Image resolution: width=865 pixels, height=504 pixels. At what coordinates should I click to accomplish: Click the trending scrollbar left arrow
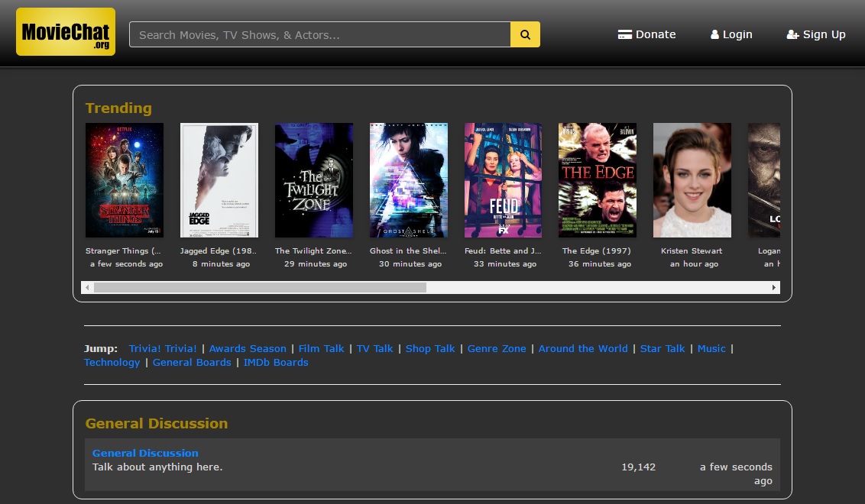click(87, 287)
